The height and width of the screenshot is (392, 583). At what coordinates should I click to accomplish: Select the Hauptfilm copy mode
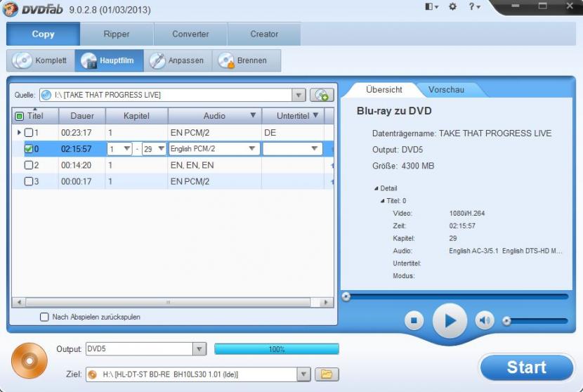click(x=109, y=60)
